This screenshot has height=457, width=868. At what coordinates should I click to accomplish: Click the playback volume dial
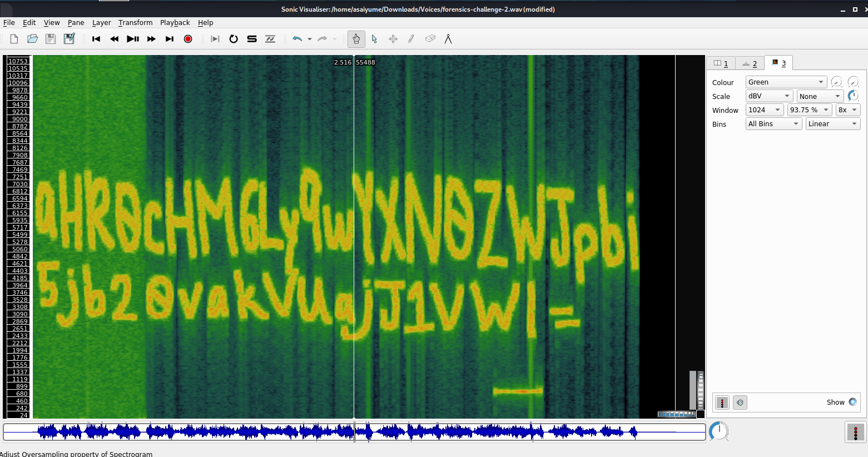[x=719, y=431]
